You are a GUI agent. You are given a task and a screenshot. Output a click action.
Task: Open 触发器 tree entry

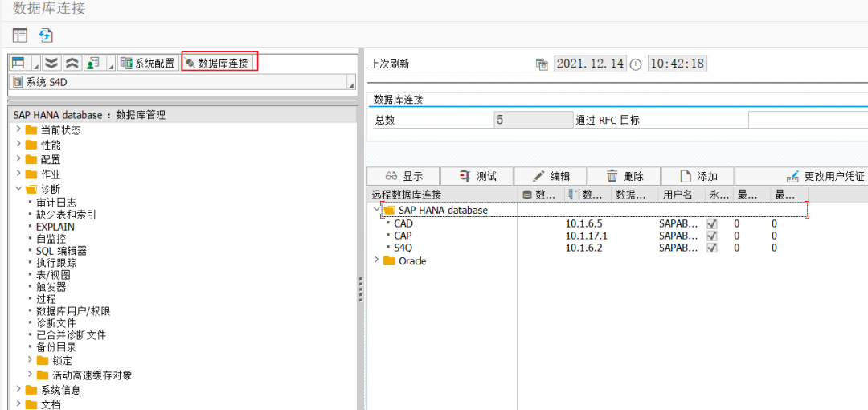(51, 287)
